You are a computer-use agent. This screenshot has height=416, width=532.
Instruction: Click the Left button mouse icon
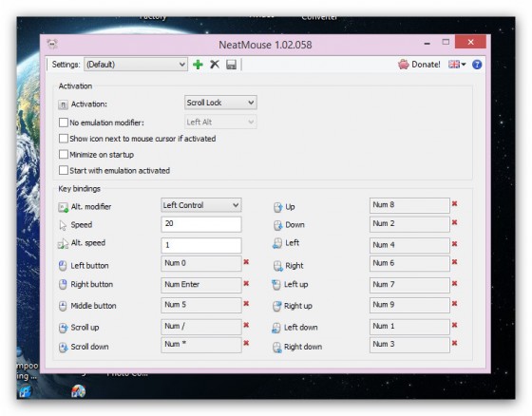[x=63, y=266]
